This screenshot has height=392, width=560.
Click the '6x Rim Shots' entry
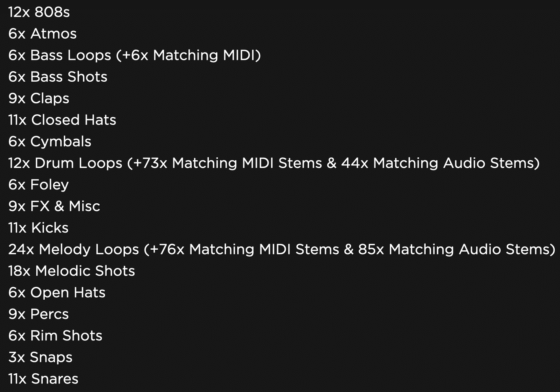pos(55,335)
